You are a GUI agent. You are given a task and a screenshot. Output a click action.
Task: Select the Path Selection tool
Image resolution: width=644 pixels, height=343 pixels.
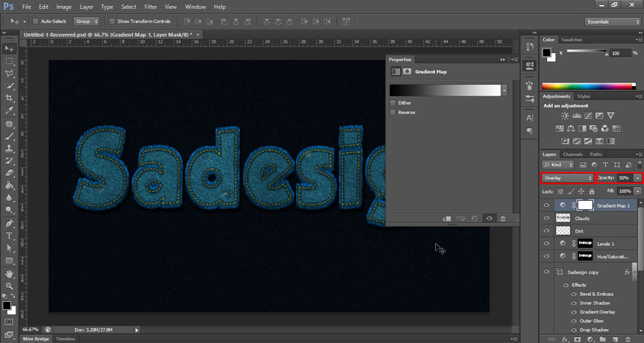[x=9, y=248]
